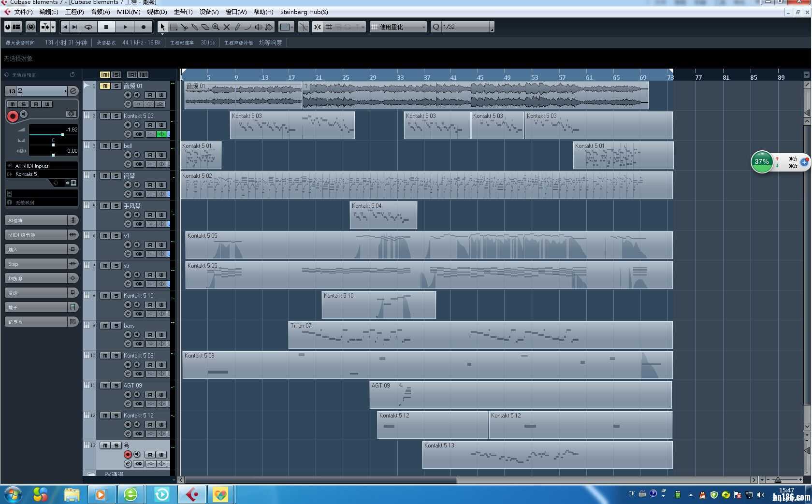Expand 发送 sends inspector section
This screenshot has width=812, height=504.
pos(42,293)
